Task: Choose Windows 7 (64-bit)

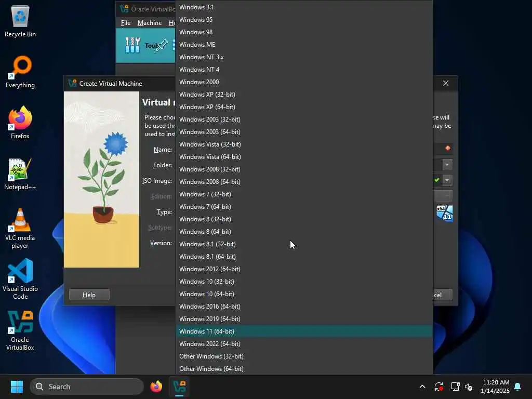Action: (x=304, y=207)
